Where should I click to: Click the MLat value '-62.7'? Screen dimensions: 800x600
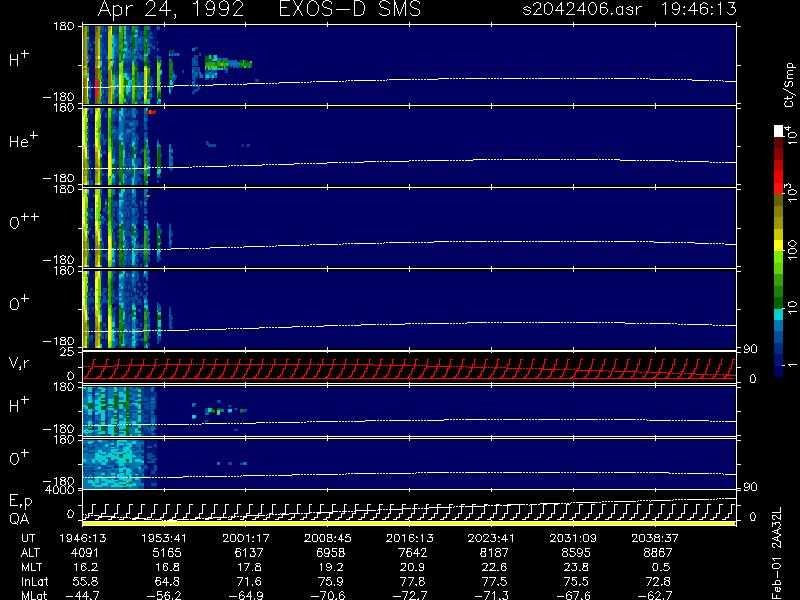[655, 595]
